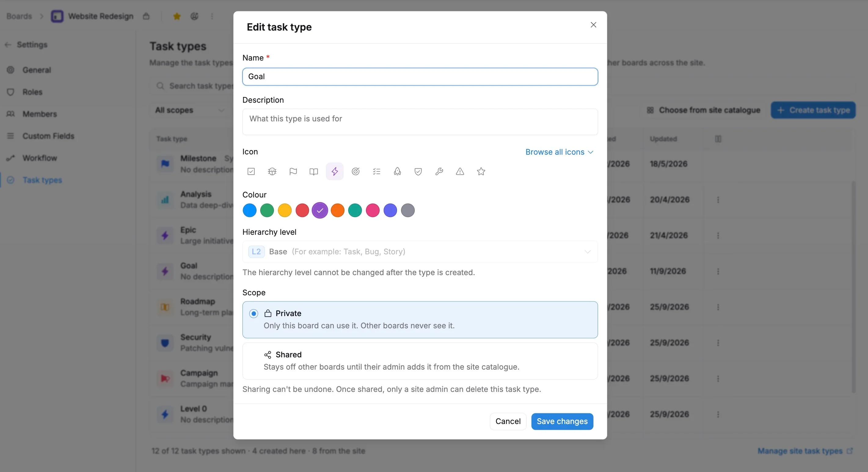Image resolution: width=868 pixels, height=472 pixels.
Task: Toggle table columns chooser icon
Action: [718, 139]
